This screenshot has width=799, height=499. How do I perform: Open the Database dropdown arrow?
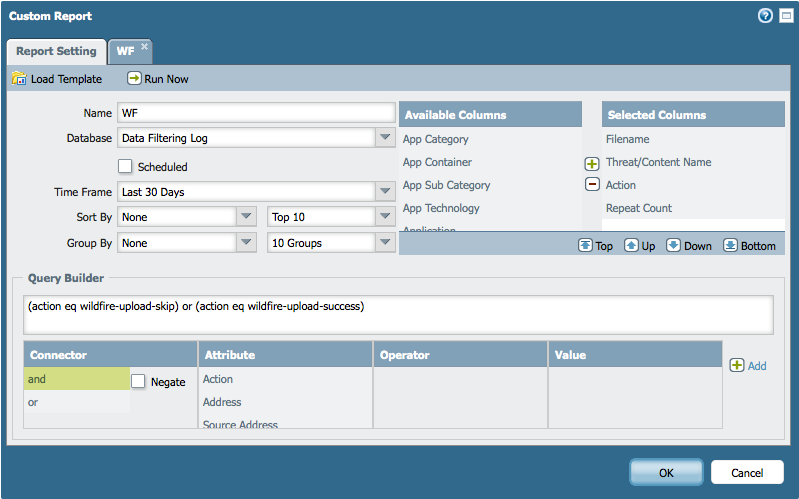click(x=385, y=138)
